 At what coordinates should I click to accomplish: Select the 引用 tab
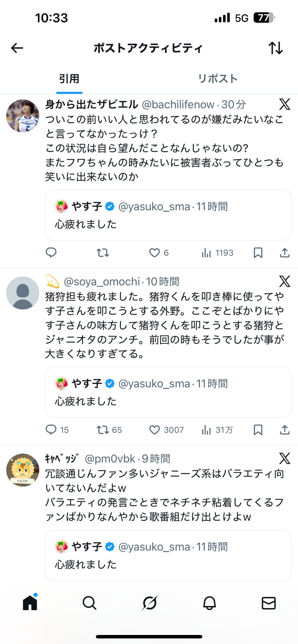pos(69,79)
